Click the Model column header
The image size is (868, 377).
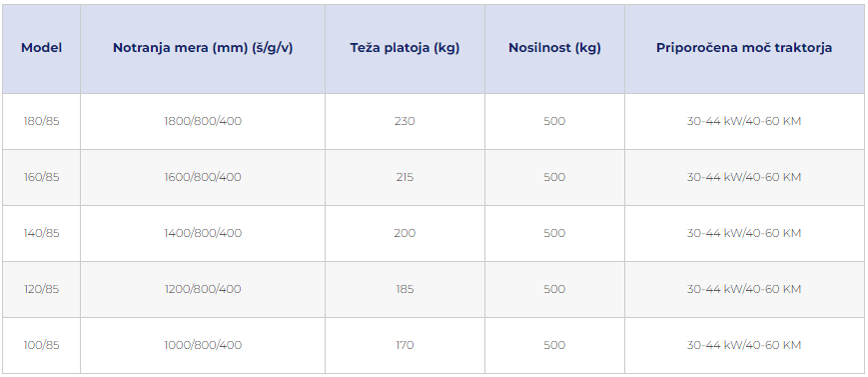pos(42,48)
